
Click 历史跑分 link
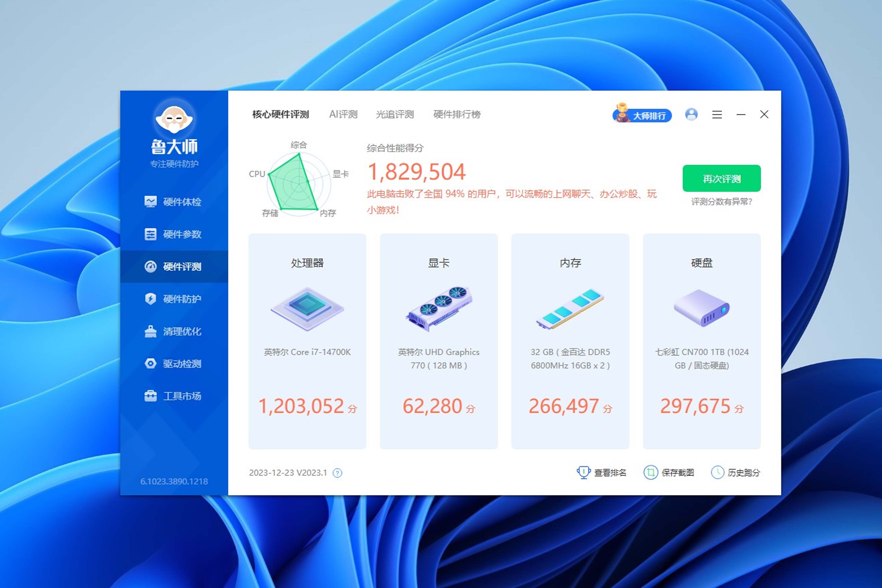(x=735, y=473)
